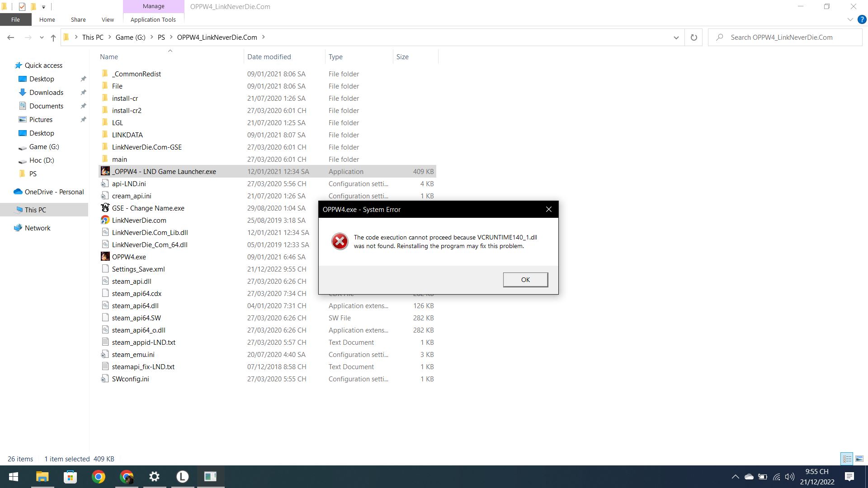This screenshot has height=488, width=868.
Task: Click OK in the System Error dialog
Action: coord(525,280)
